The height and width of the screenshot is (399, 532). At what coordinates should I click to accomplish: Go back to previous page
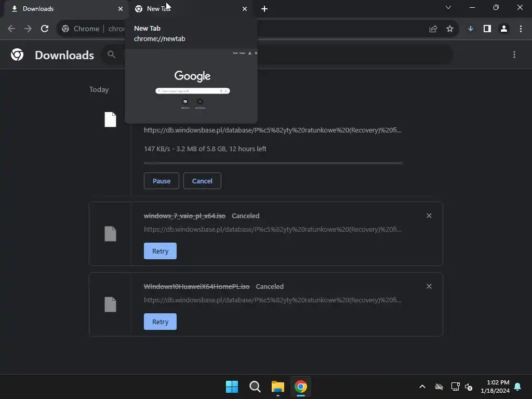coord(11,29)
